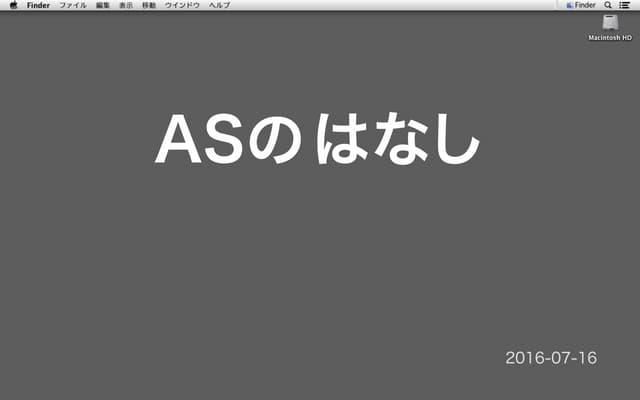Open the 移動 menu

[x=148, y=5]
